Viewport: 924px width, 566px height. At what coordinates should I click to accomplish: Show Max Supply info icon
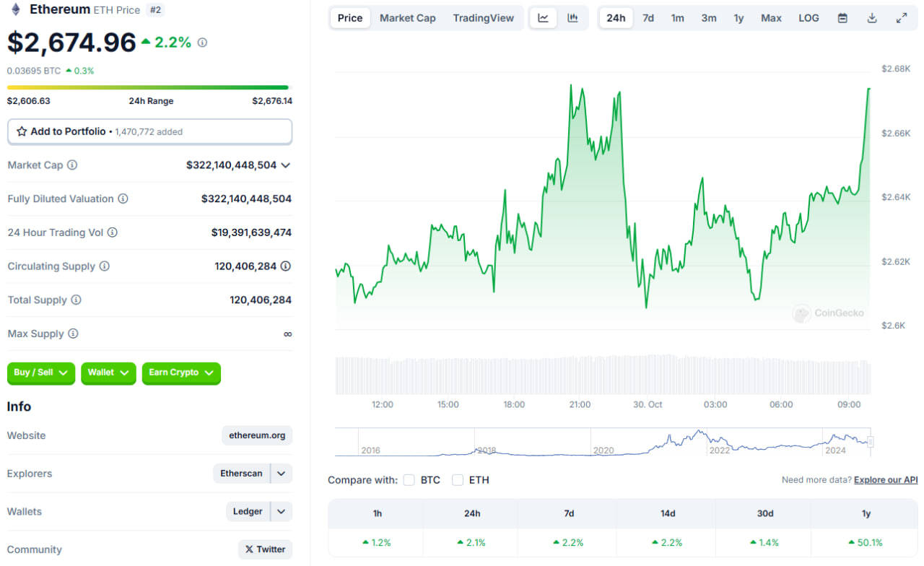[x=73, y=334]
